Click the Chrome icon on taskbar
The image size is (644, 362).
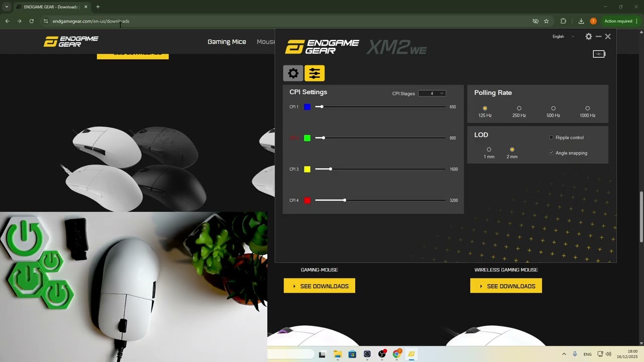tap(396, 354)
